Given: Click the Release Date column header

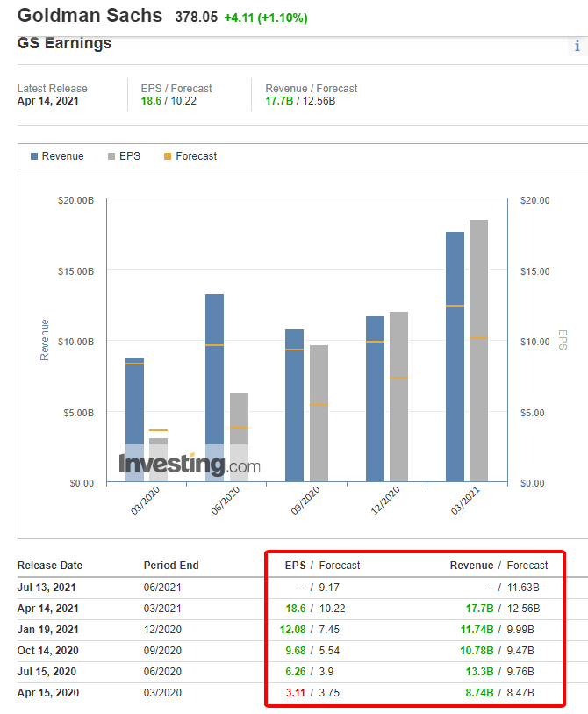Looking at the screenshot, I should pos(50,565).
